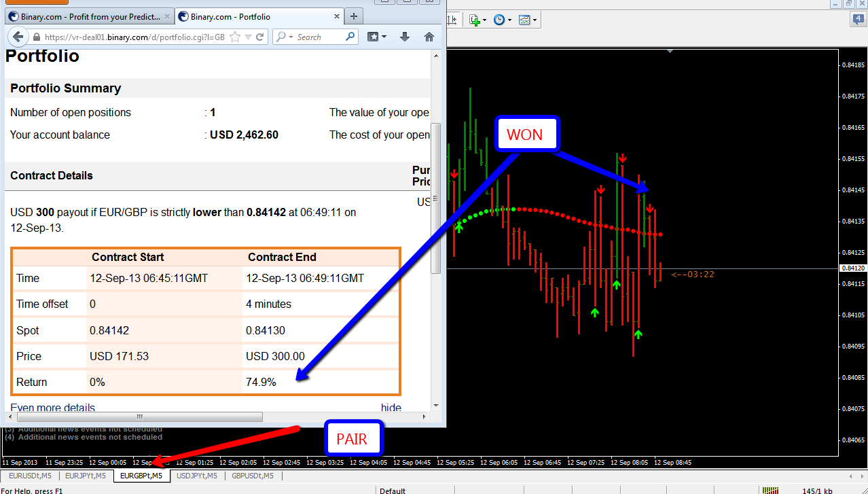Image resolution: width=868 pixels, height=494 pixels.
Task: Select the EURGBPt,M5 chart tab
Action: tap(141, 476)
